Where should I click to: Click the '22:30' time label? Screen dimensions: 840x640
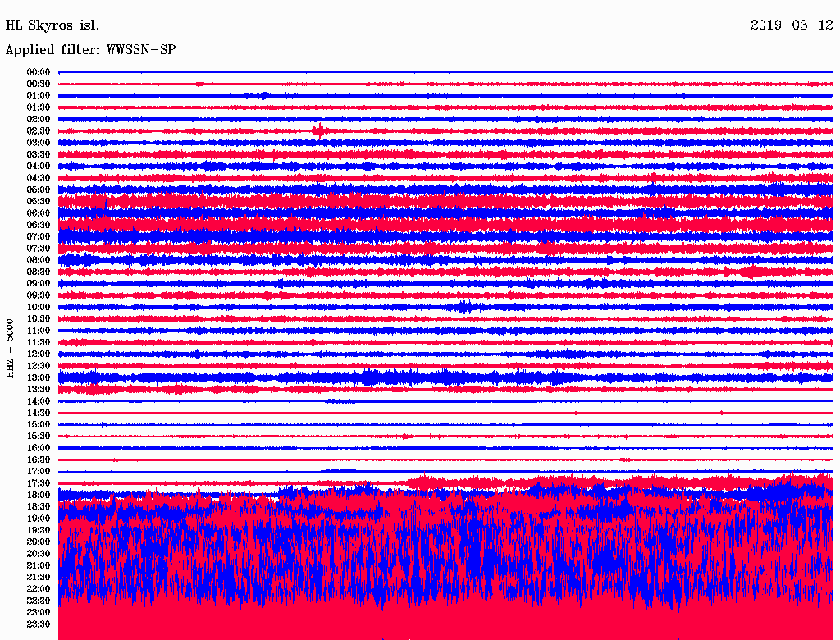pos(39,601)
